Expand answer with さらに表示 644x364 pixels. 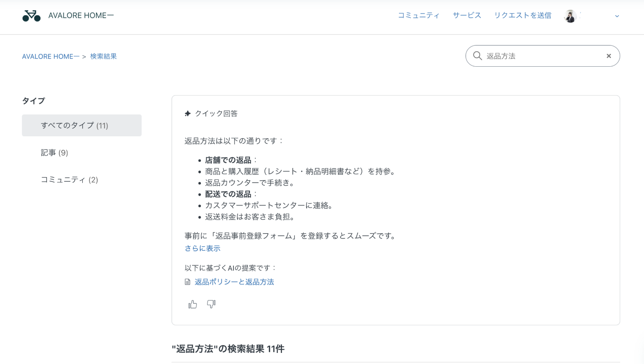[x=202, y=248]
